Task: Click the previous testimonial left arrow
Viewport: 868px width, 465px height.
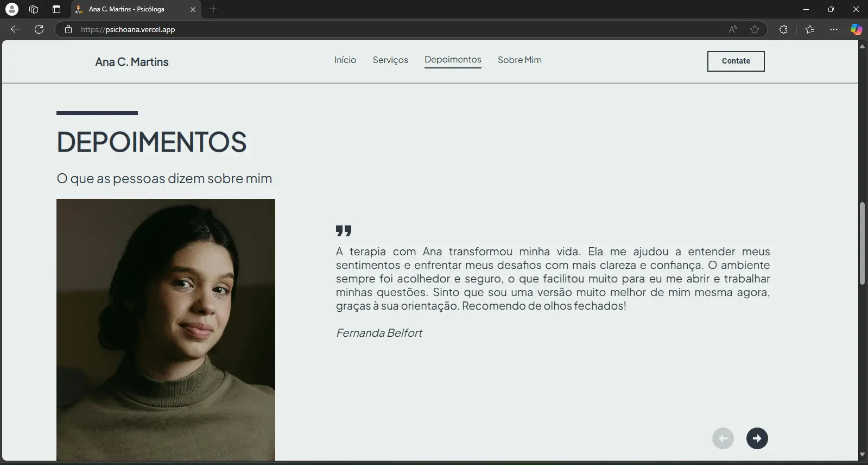Action: (723, 438)
